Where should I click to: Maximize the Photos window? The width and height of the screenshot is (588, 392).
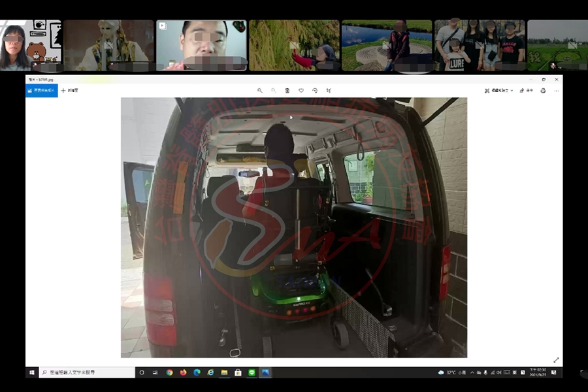(x=544, y=80)
